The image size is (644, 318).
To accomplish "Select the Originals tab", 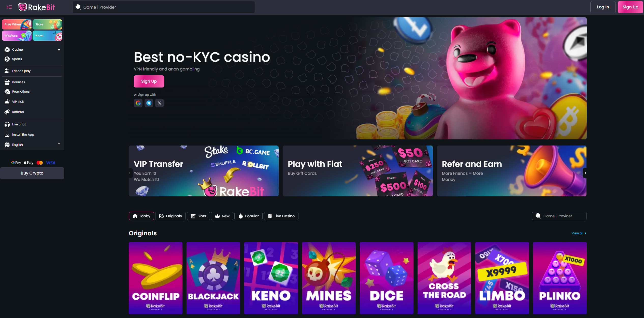I will [x=170, y=216].
